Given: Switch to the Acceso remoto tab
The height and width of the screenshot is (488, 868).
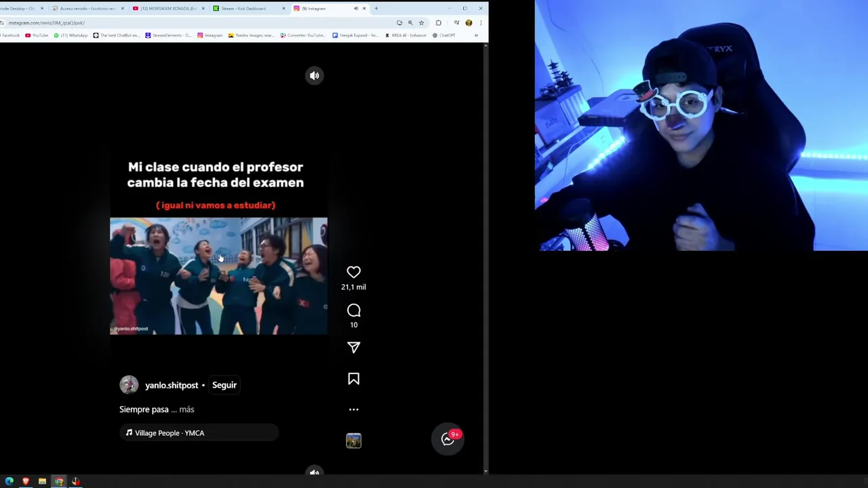Looking at the screenshot, I should [x=87, y=8].
